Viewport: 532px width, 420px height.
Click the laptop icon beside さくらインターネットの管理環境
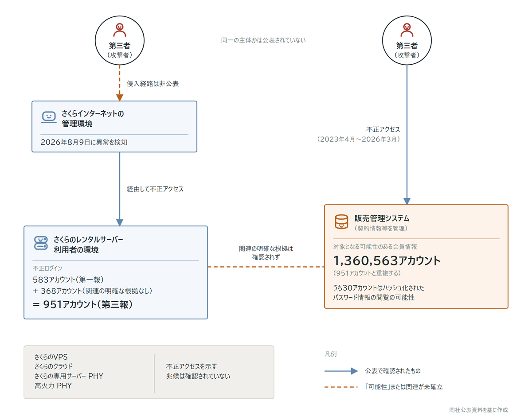click(49, 117)
